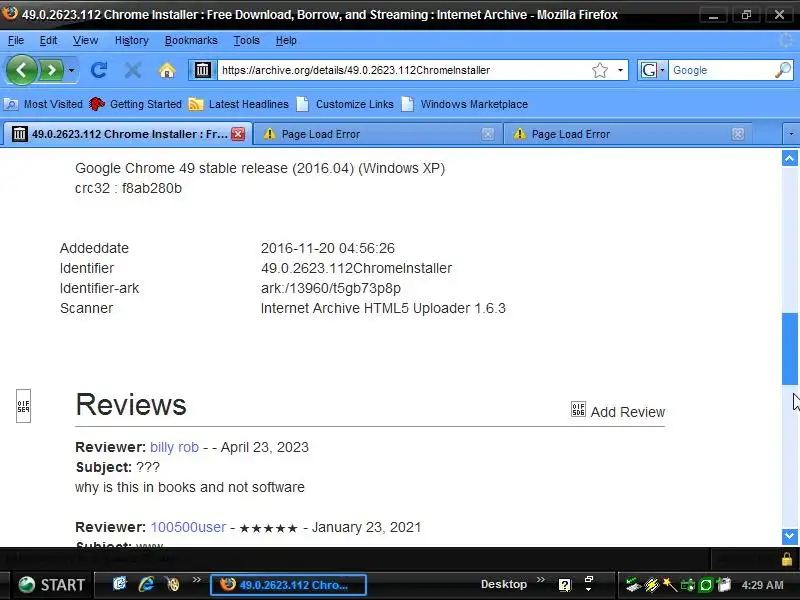The image size is (800, 600).
Task: Open the Customize Links bookmark
Action: (345, 104)
